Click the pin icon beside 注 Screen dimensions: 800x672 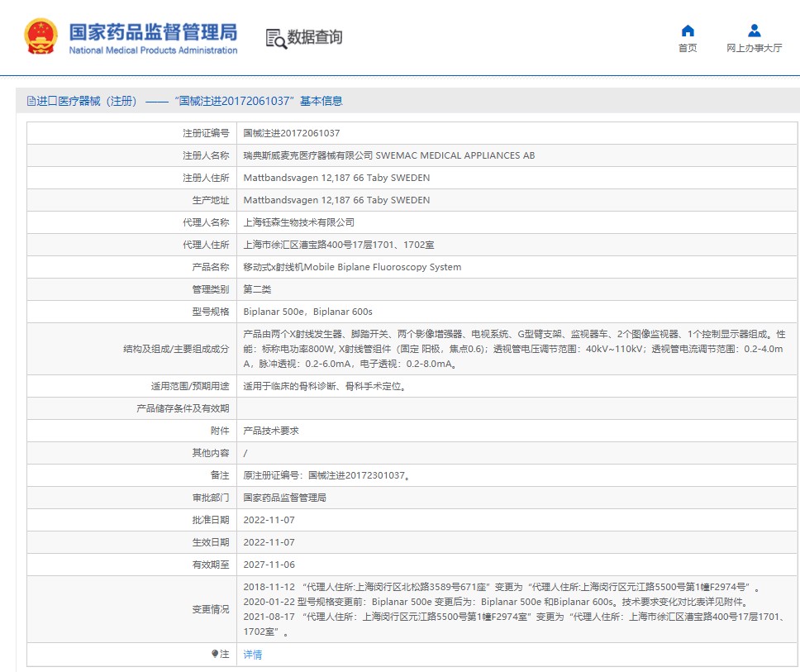(x=215, y=654)
